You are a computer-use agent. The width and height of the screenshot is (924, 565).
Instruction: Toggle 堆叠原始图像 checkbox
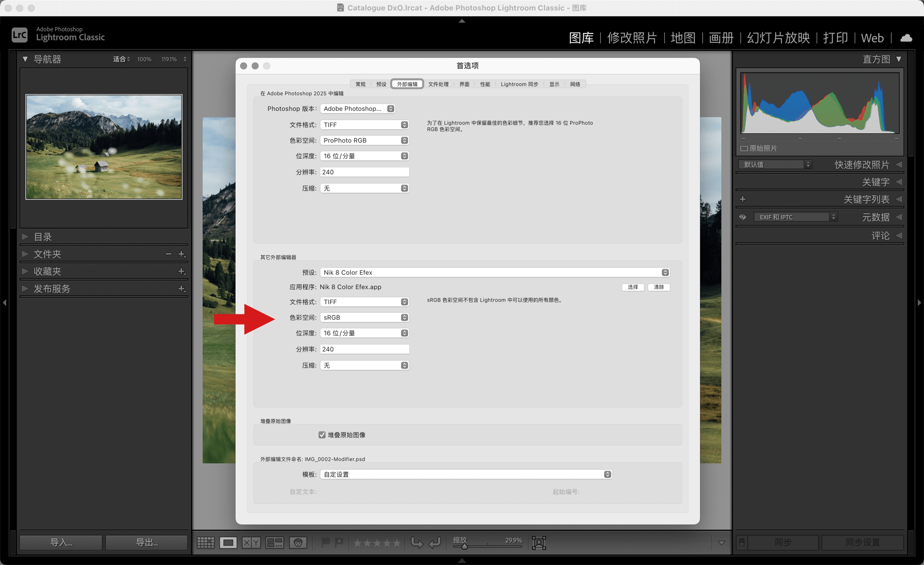(x=322, y=435)
